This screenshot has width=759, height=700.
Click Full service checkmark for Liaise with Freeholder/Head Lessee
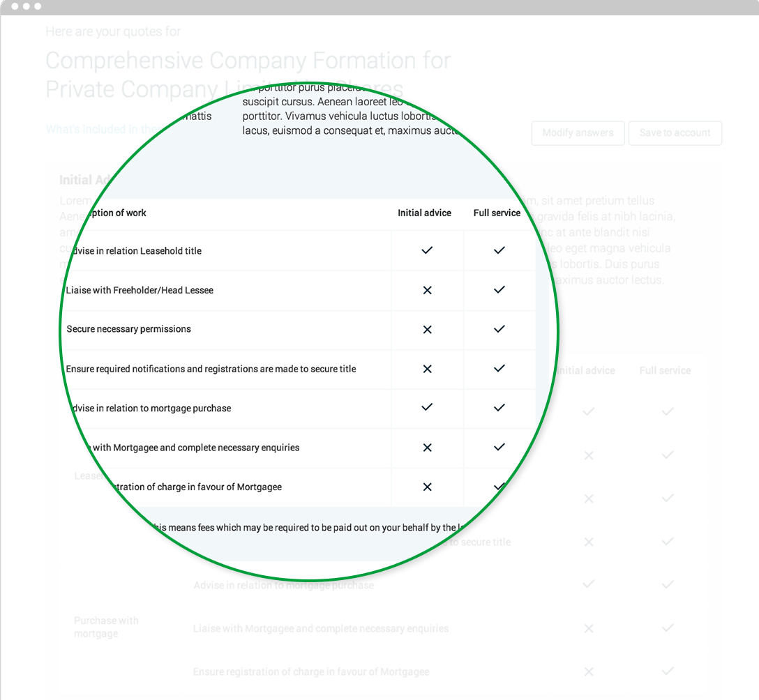pyautogui.click(x=499, y=290)
